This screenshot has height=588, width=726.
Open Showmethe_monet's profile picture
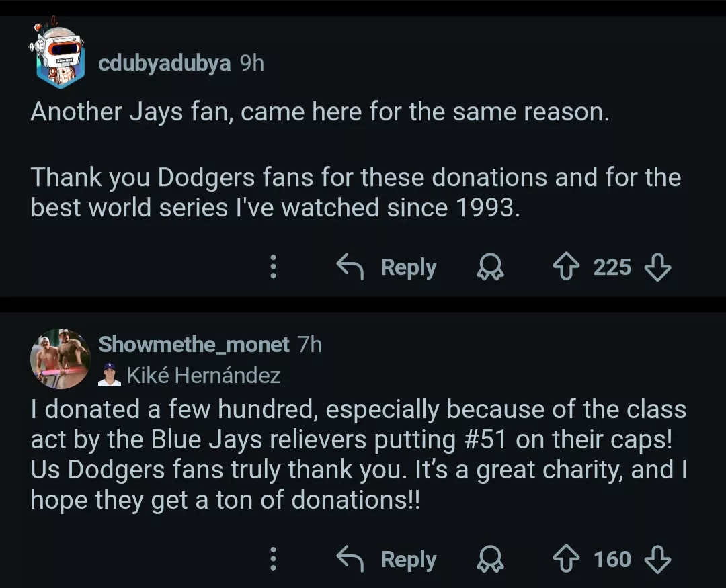pos(60,359)
